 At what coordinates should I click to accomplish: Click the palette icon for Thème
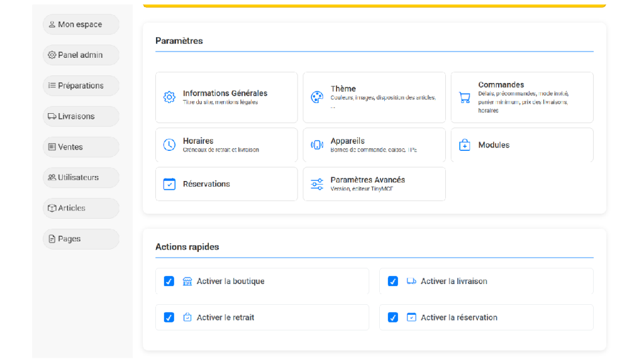(317, 97)
